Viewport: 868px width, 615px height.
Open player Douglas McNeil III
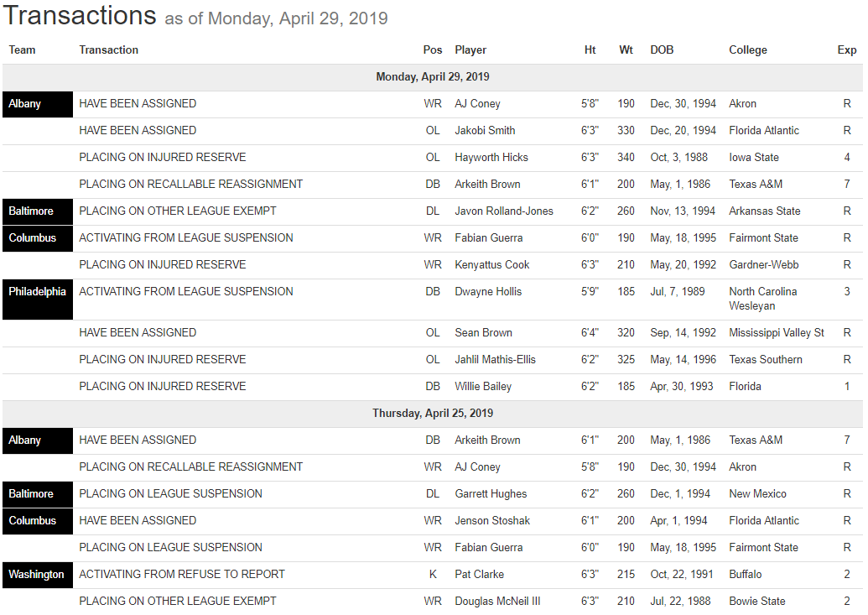point(498,602)
